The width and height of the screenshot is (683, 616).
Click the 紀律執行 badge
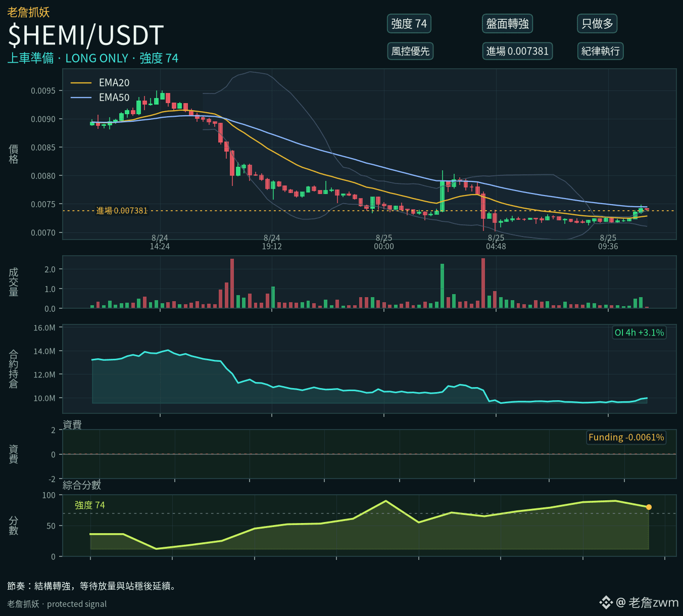(600, 51)
